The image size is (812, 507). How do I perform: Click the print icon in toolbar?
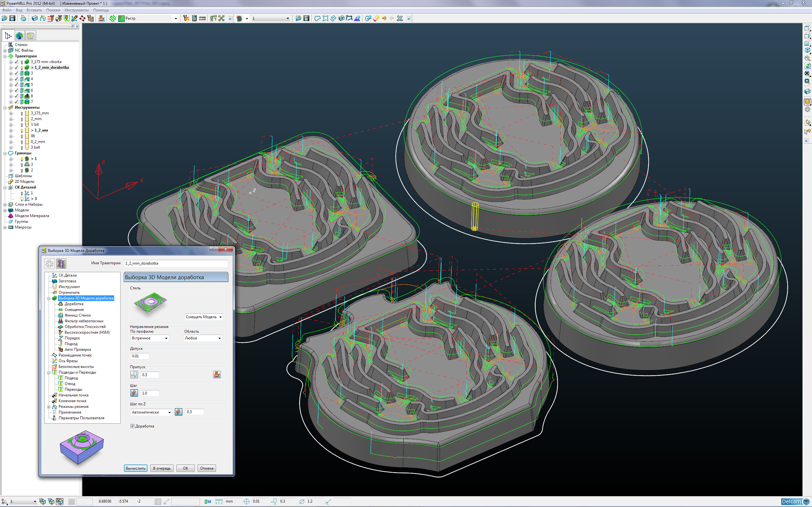(x=23, y=18)
